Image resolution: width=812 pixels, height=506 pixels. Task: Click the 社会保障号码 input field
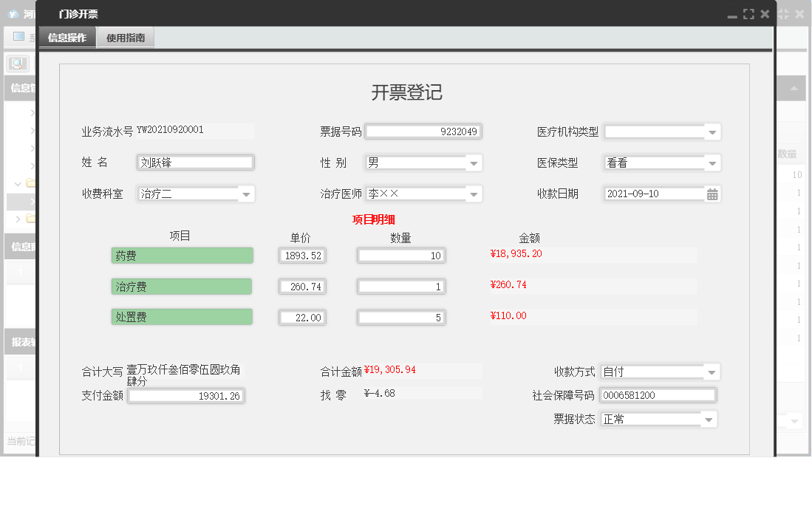tap(658, 394)
